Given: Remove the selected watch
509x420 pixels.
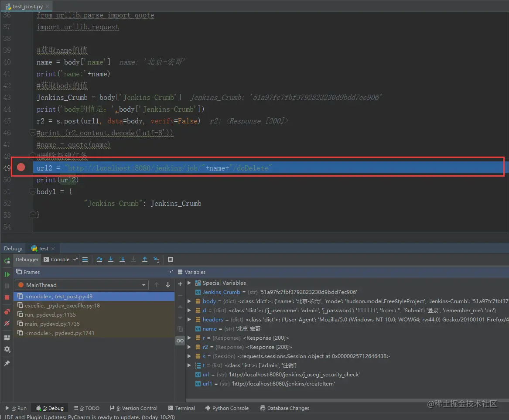Looking at the screenshot, I should [180, 295].
